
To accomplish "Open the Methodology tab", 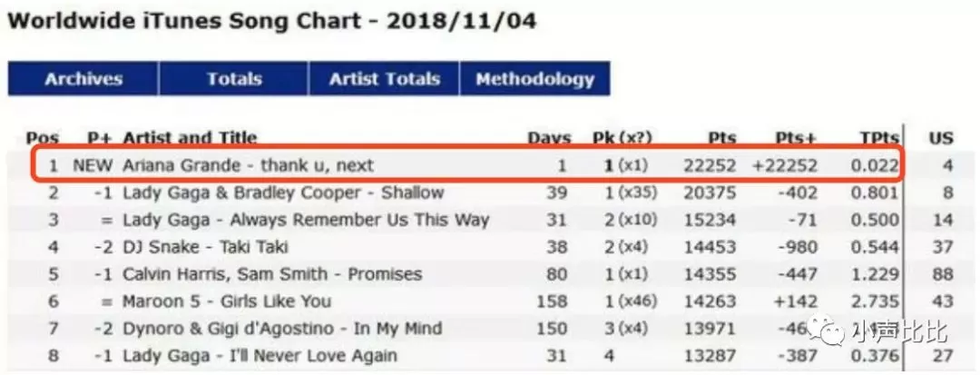I will (535, 79).
